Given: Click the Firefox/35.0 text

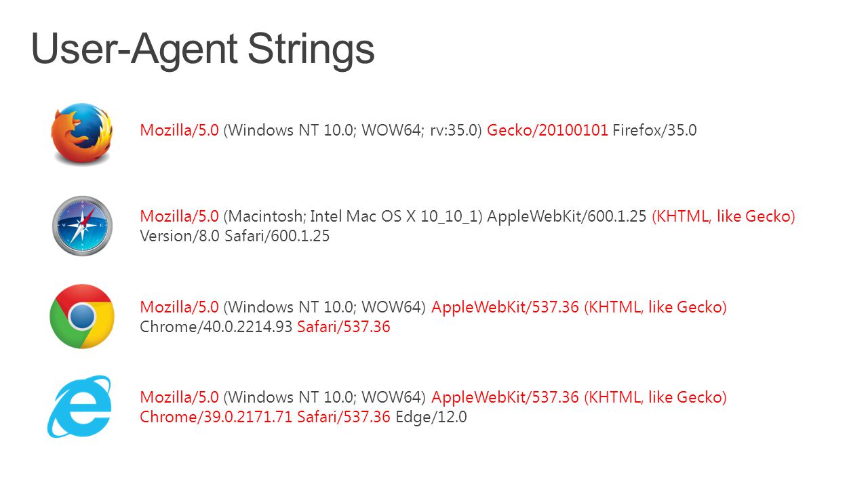Looking at the screenshot, I should coord(654,130).
